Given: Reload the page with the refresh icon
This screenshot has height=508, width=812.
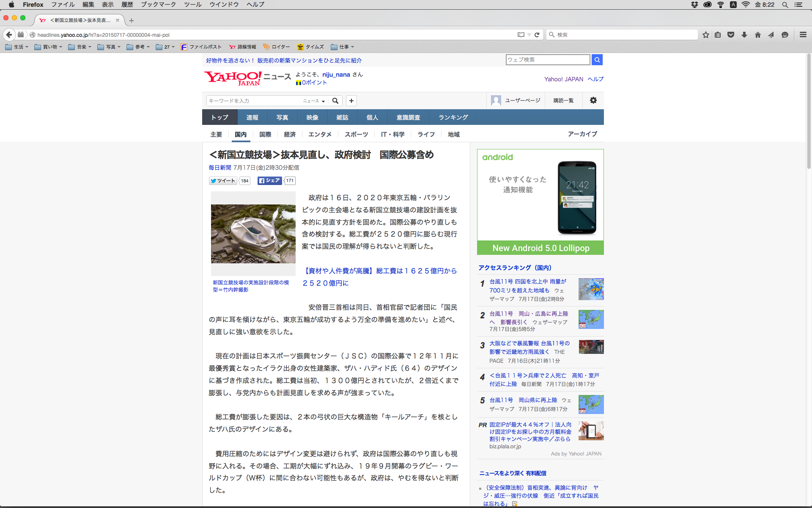Looking at the screenshot, I should (537, 35).
